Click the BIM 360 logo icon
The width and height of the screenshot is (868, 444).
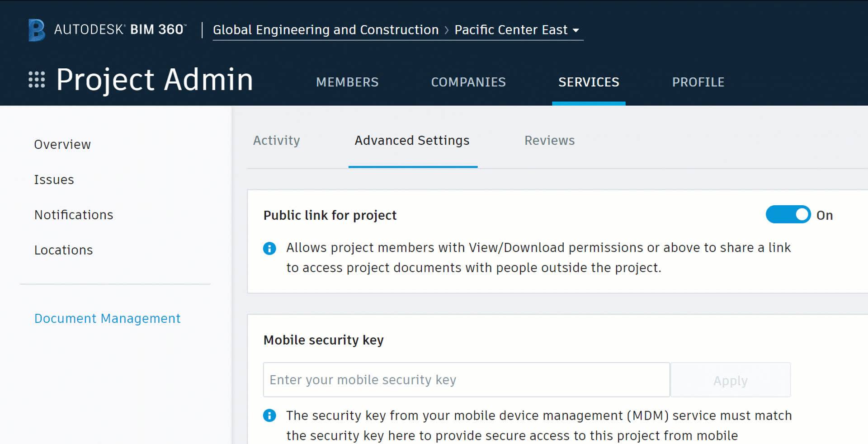[x=37, y=30]
